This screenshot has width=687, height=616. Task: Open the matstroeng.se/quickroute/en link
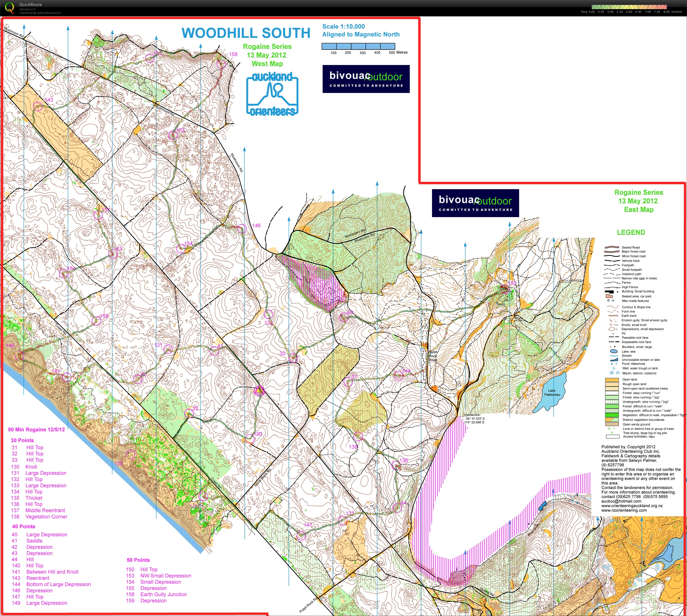tap(40, 13)
